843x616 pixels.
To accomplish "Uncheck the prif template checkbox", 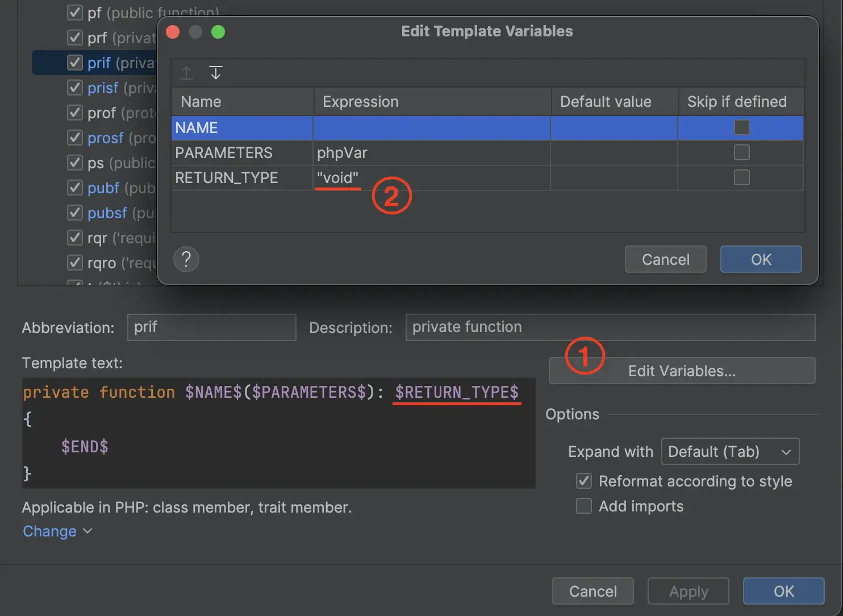I will tap(75, 63).
